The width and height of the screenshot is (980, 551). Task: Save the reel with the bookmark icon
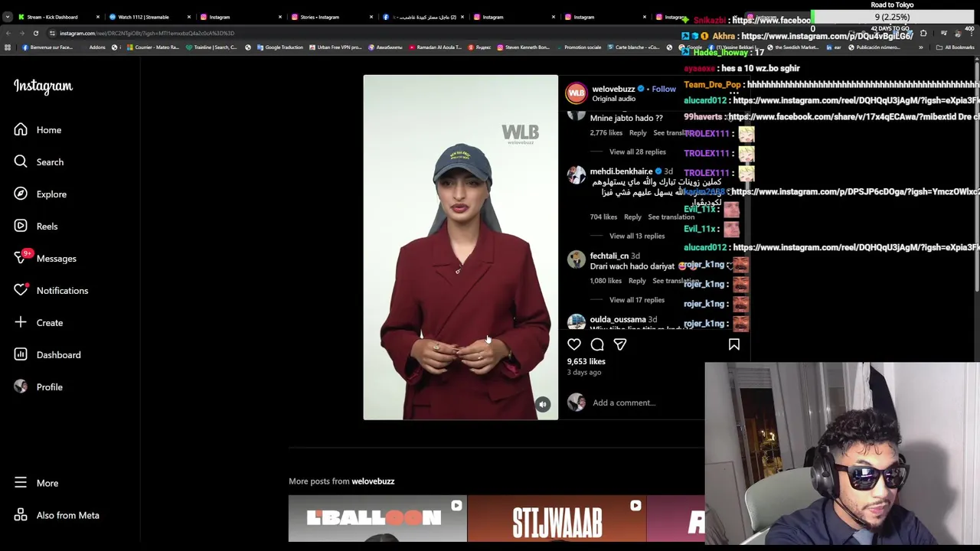(x=734, y=345)
